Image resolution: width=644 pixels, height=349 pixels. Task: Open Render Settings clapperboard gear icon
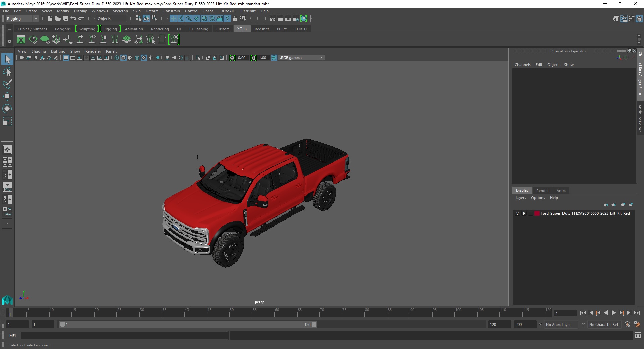(x=296, y=19)
